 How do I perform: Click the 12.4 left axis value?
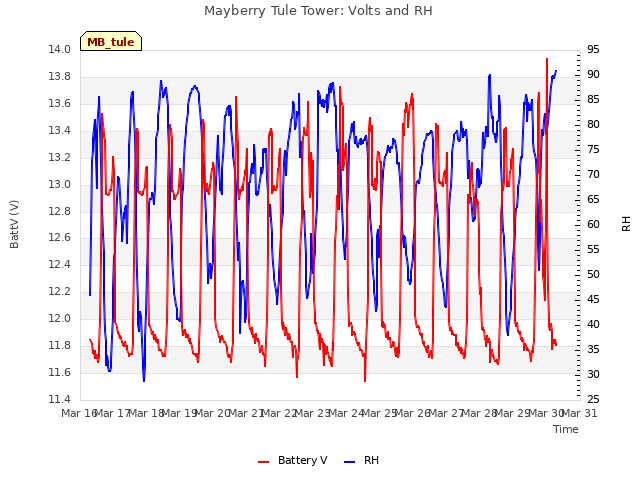(59, 264)
